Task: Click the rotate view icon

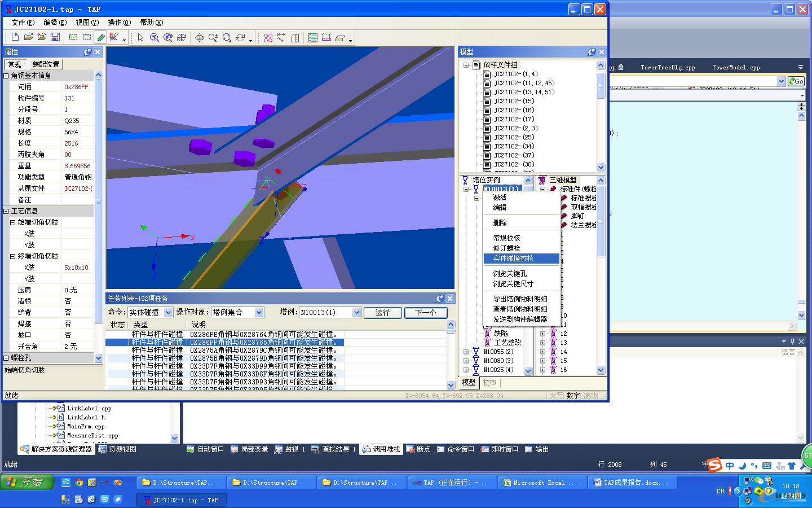Action: tap(240, 37)
